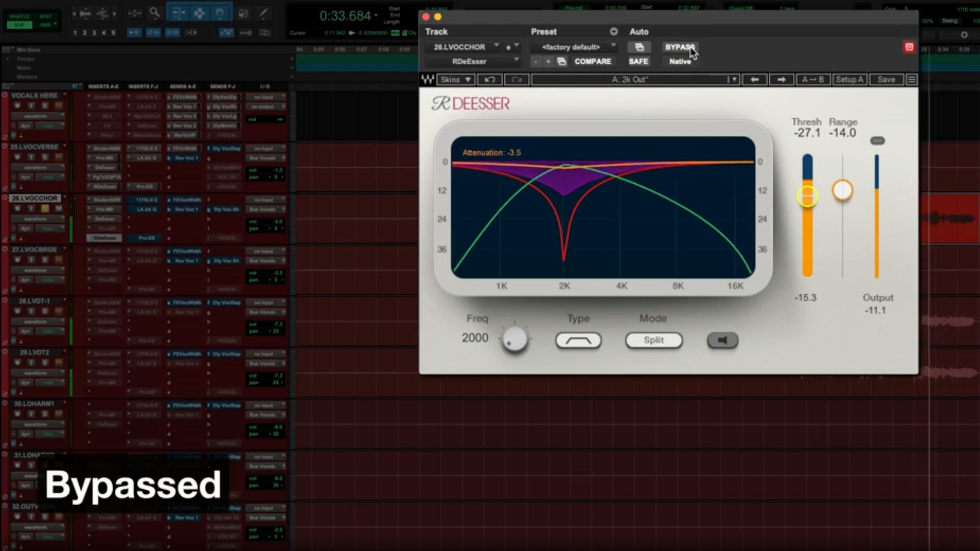Load previous preset with left arrow
Screen dimensions: 980x551
tap(754, 80)
